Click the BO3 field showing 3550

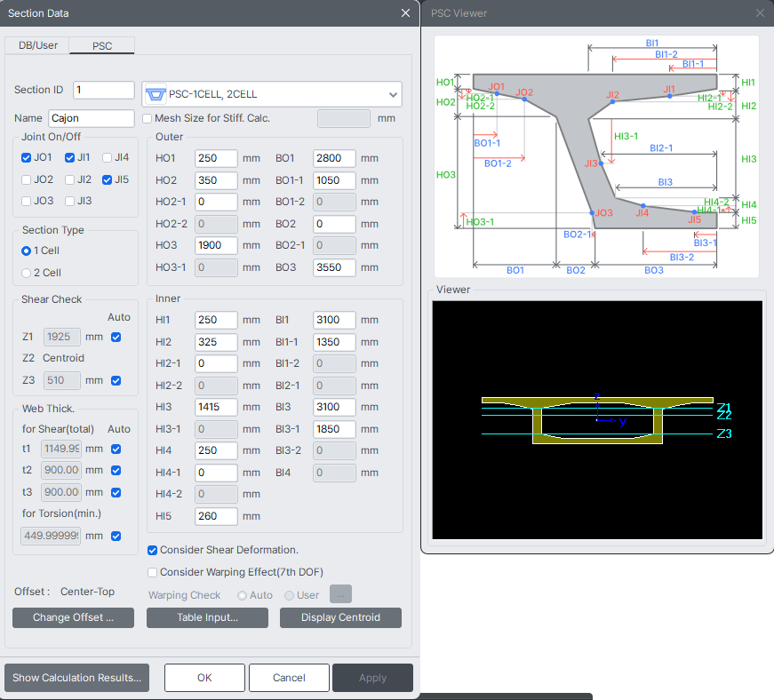pos(334,267)
